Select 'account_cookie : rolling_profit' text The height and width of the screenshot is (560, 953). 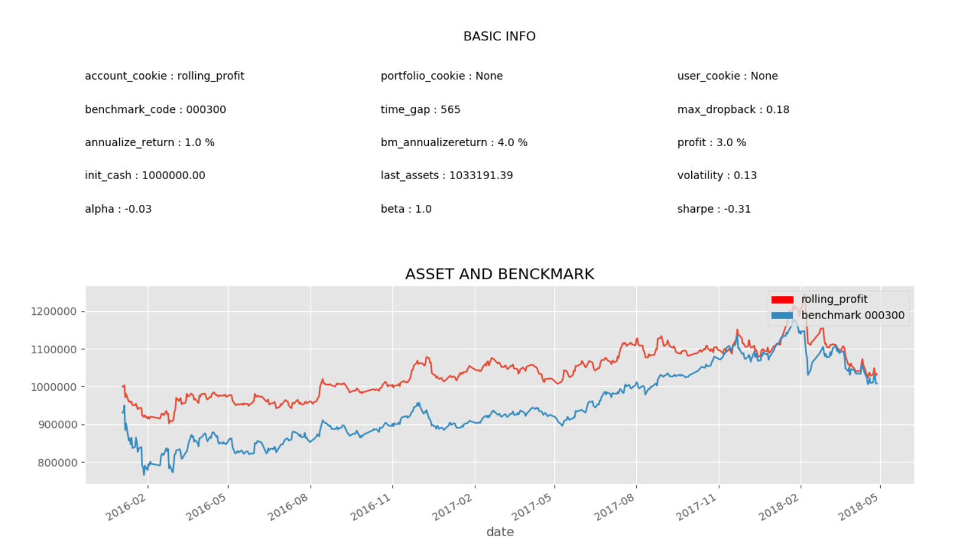165,76
